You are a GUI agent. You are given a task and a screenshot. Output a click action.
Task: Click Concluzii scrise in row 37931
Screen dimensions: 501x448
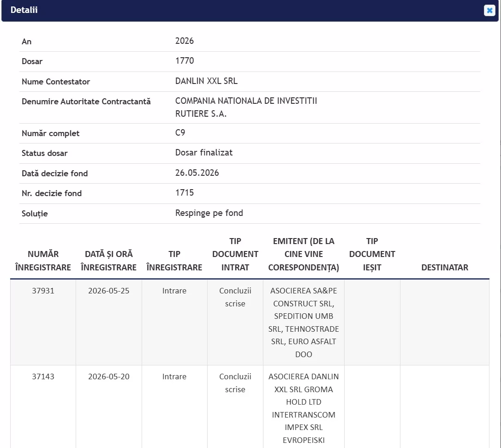tap(235, 297)
